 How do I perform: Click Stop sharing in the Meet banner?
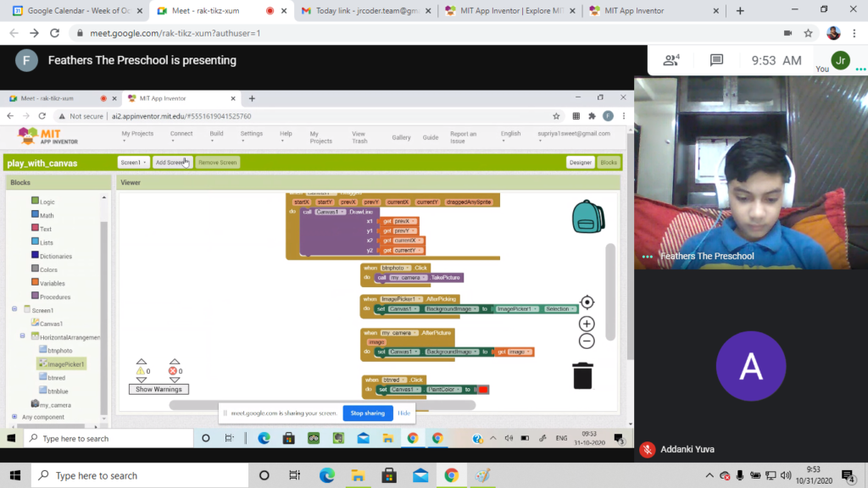coord(368,413)
